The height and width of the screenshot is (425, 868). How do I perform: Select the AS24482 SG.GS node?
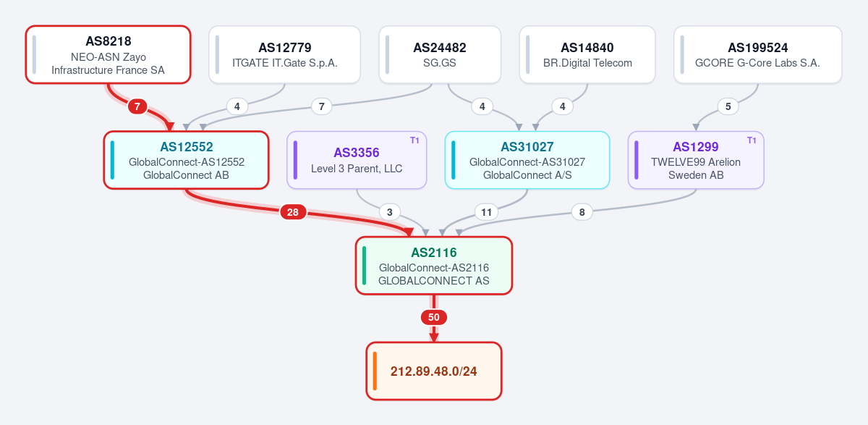(x=440, y=55)
